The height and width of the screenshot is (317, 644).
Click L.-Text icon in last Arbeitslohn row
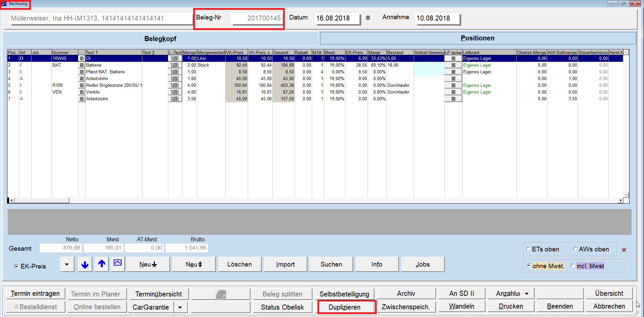(x=175, y=99)
